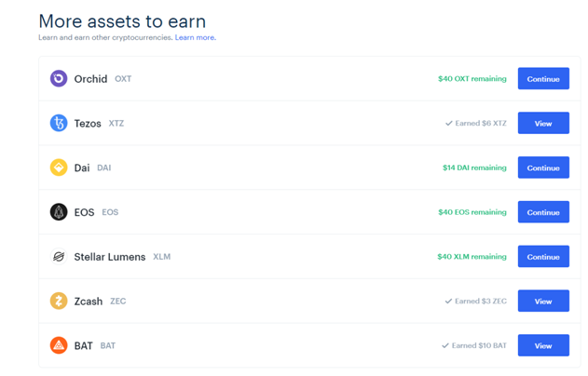View the completed Tezos lesson

point(543,123)
